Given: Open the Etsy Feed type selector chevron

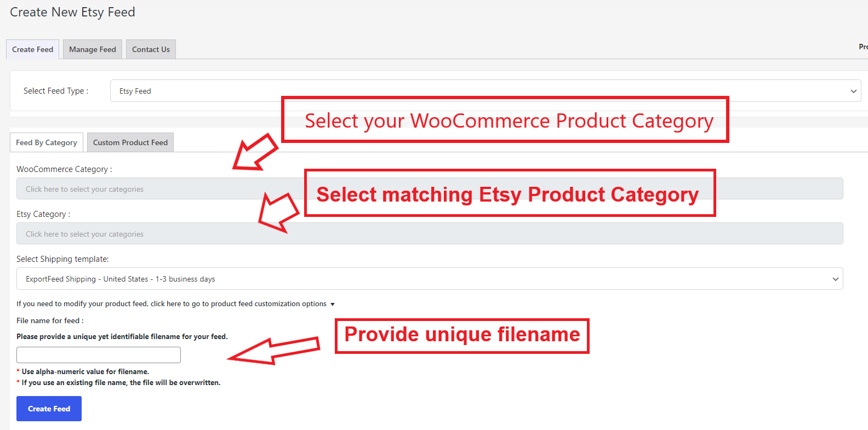Looking at the screenshot, I should point(853,90).
